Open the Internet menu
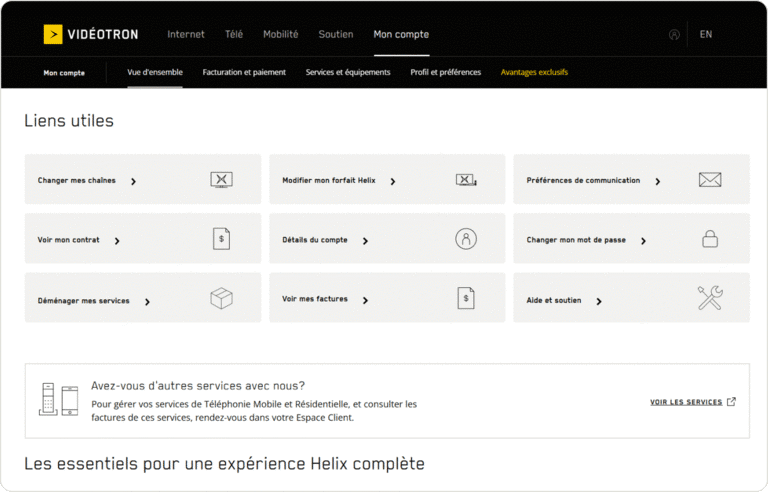The image size is (768, 492). click(x=186, y=34)
